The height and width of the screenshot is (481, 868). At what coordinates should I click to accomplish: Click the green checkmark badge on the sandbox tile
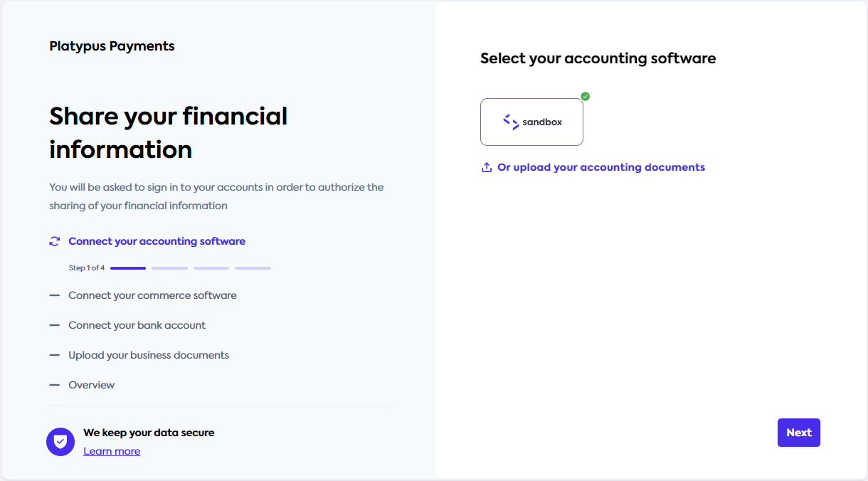pyautogui.click(x=585, y=96)
